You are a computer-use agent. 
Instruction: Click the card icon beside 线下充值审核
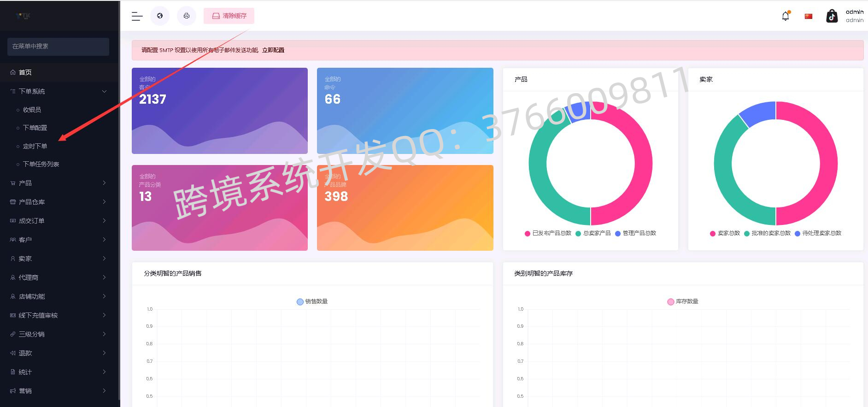[x=13, y=315]
